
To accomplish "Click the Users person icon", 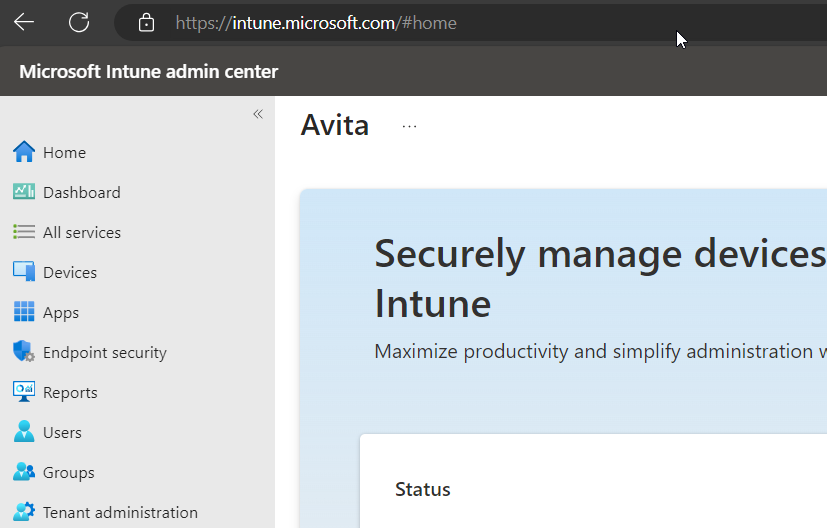I will 24,432.
